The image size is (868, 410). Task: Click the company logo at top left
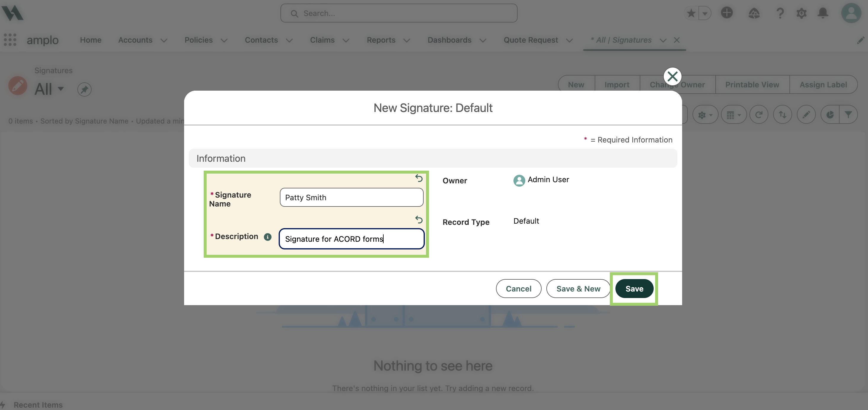tap(12, 13)
